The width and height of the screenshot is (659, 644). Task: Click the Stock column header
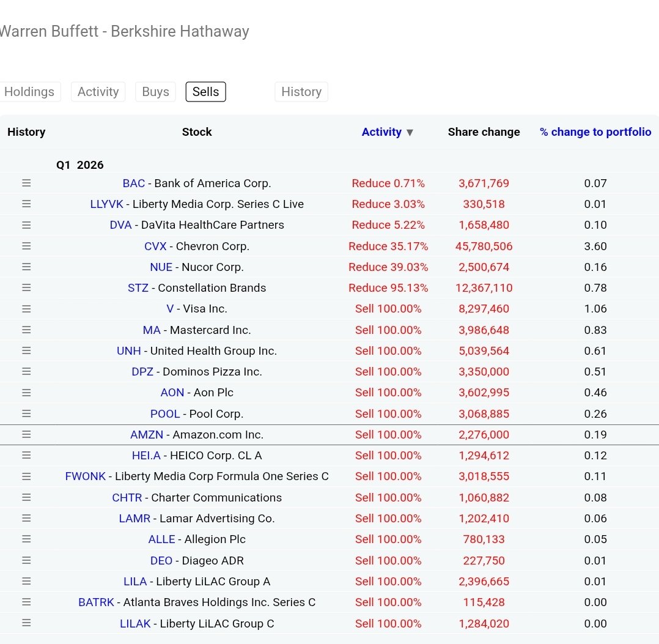(197, 132)
